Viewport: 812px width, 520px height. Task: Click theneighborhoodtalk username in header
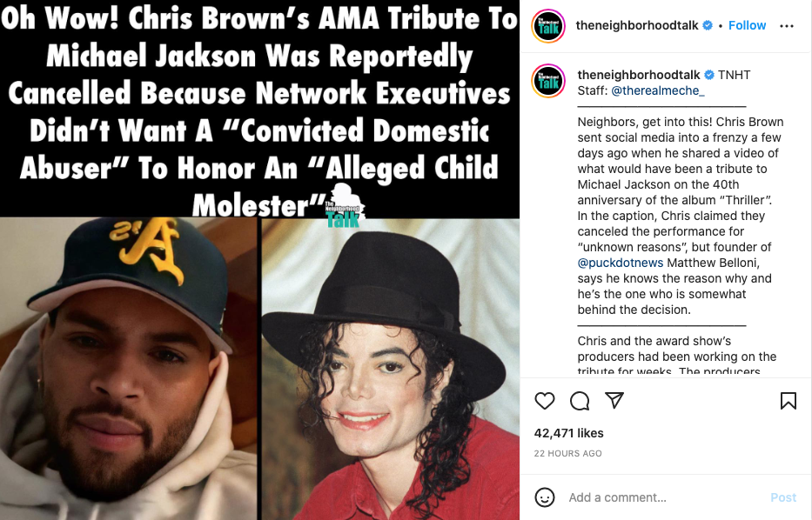pyautogui.click(x=637, y=25)
